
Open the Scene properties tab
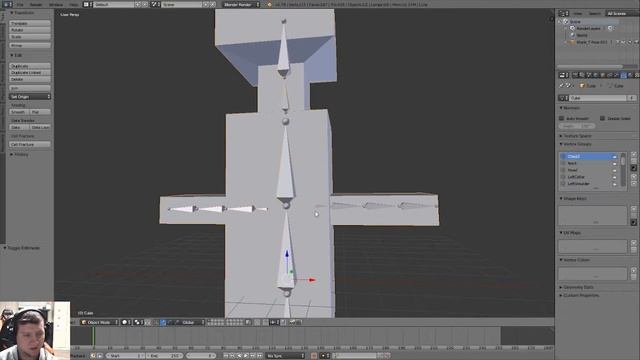click(589, 75)
